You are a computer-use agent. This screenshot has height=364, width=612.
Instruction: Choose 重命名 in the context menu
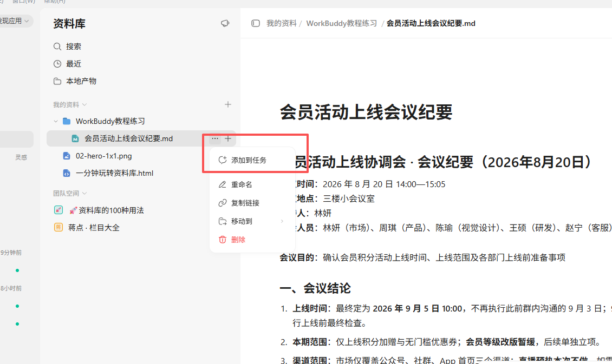point(252,184)
